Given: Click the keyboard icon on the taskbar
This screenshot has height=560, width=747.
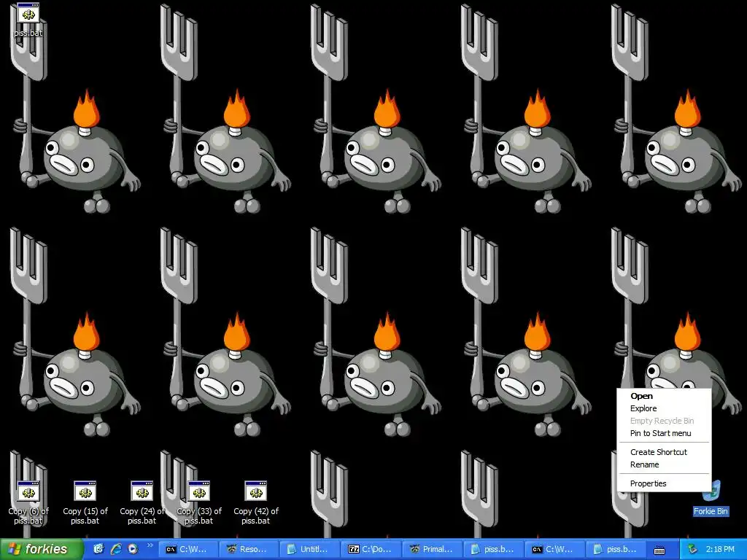Looking at the screenshot, I should [659, 550].
